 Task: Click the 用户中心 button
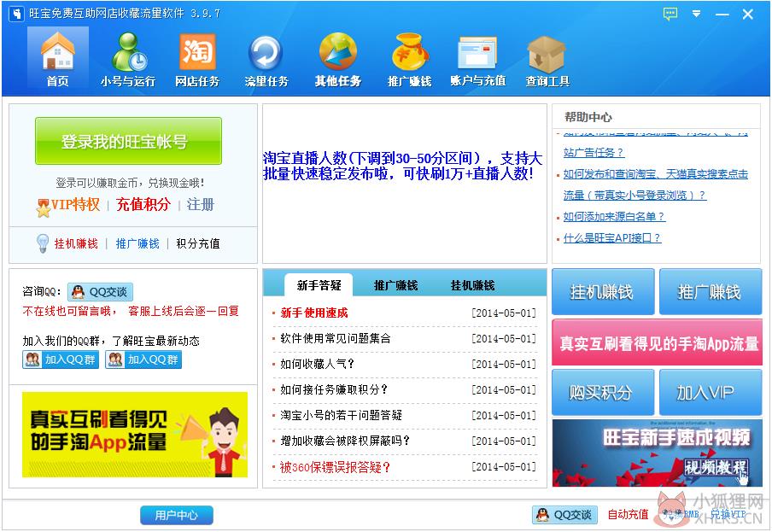(176, 515)
